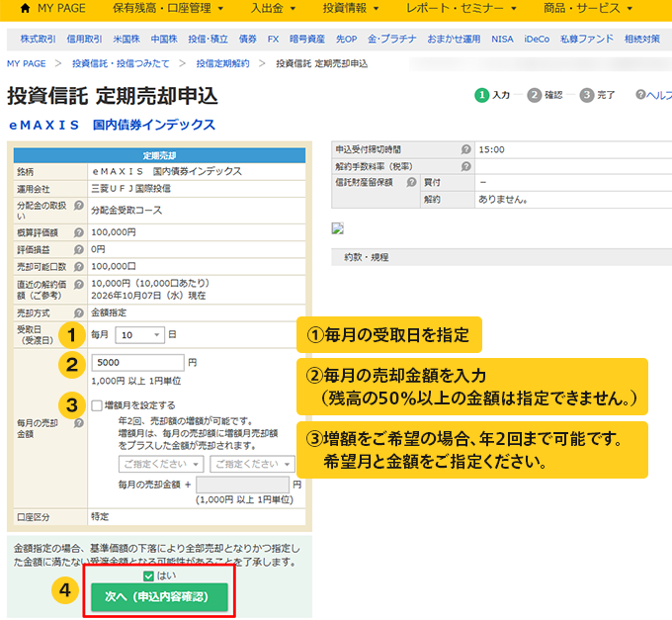Screen dimensions: 672x620
Task: Expand the 入出金 menu
Action: (x=273, y=8)
